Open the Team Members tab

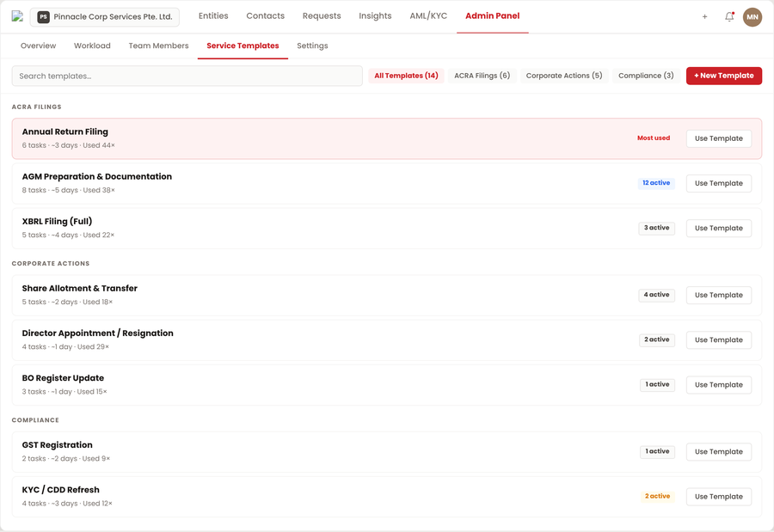pyautogui.click(x=158, y=46)
